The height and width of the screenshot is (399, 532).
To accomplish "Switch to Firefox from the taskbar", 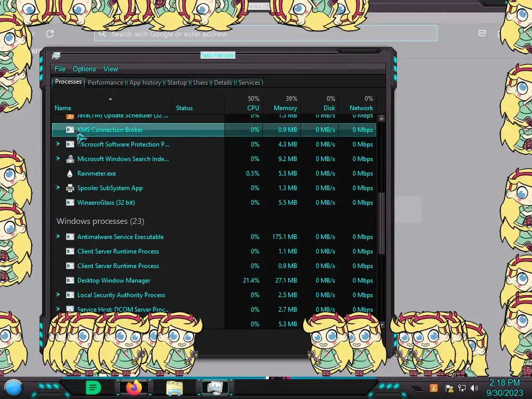I will coord(134,388).
